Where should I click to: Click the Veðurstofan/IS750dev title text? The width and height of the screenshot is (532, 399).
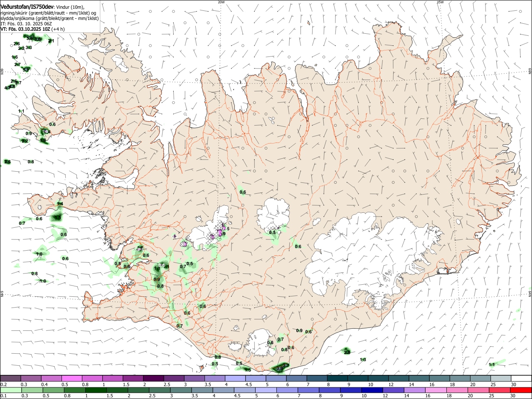pos(27,7)
